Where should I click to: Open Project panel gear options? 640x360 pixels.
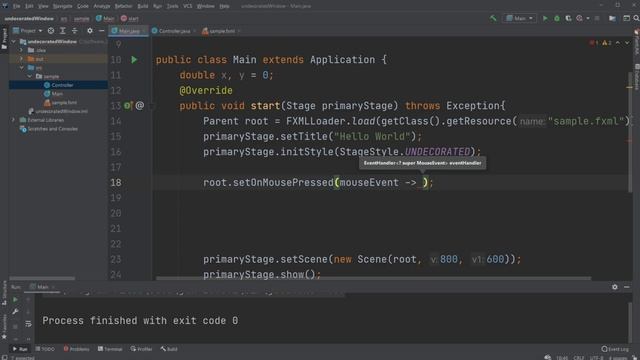tap(90, 31)
